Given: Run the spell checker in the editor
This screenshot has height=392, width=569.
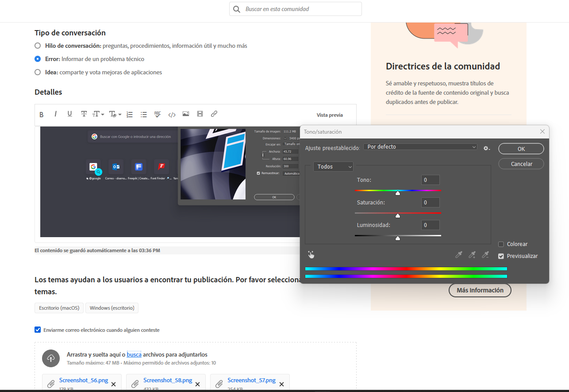Looking at the screenshot, I should click(158, 114).
